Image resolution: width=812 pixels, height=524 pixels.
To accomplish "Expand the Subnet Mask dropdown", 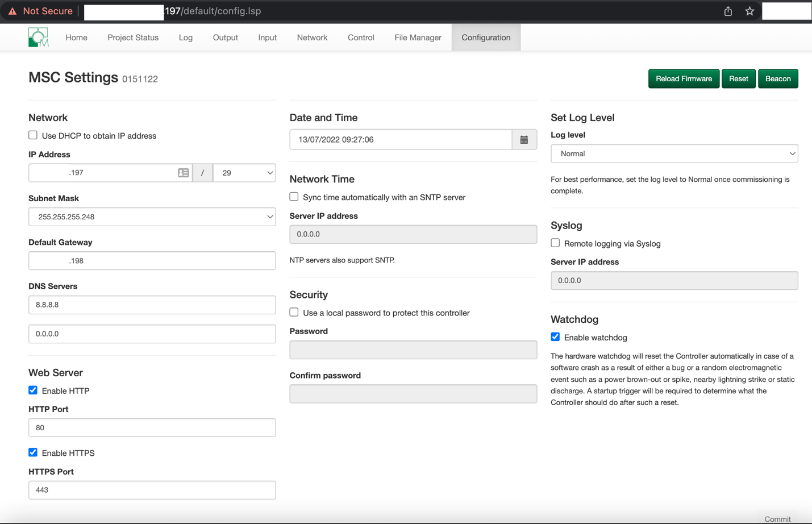I will (152, 217).
